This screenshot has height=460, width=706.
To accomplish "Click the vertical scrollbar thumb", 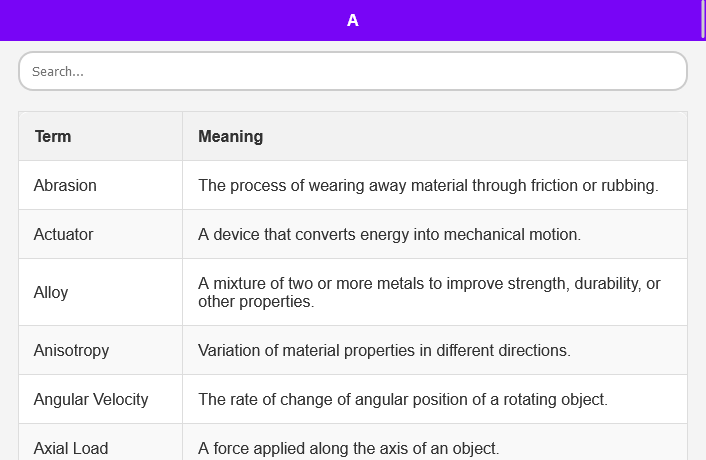I will (x=703, y=18).
